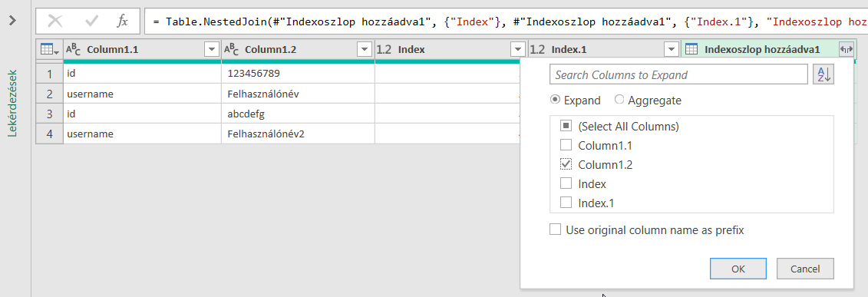Change data type icon of Column1.1
Viewport: 868px width, 297px height.
[73, 49]
